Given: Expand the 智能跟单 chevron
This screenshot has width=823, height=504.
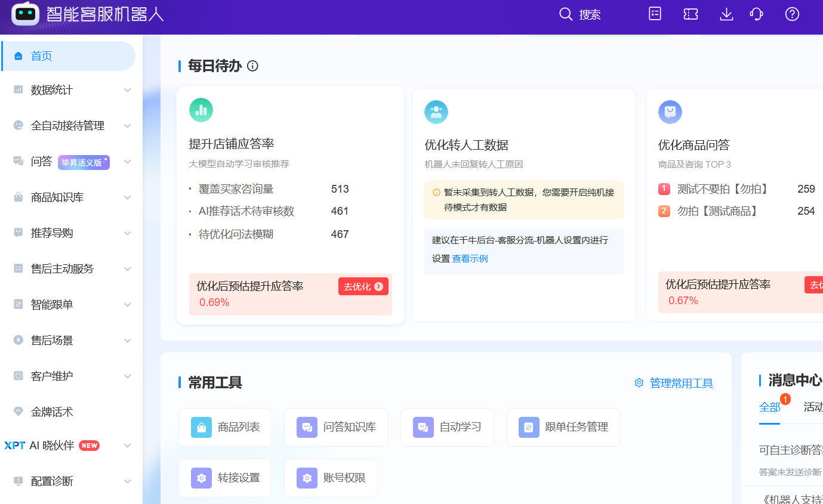Looking at the screenshot, I should pyautogui.click(x=127, y=305).
